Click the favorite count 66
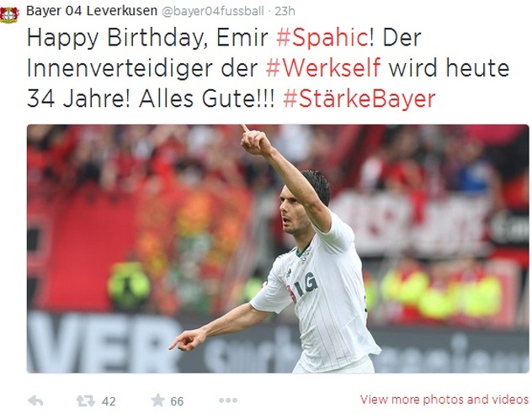This screenshot has height=419, width=532. coord(177,401)
